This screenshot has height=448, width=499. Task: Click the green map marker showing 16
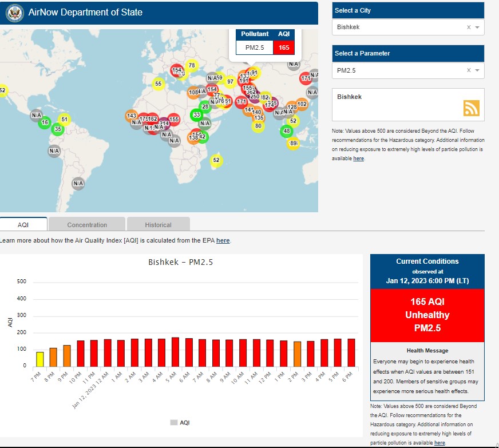[x=45, y=122]
